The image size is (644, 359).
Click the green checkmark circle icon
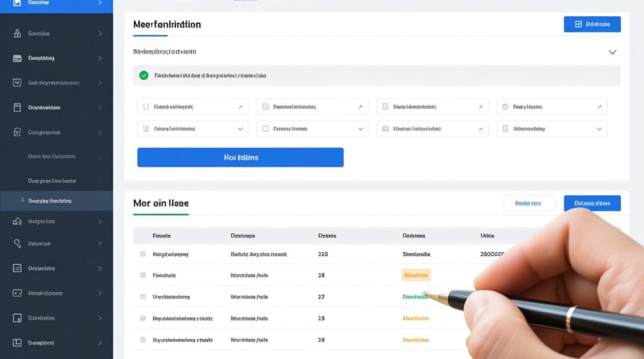[144, 75]
